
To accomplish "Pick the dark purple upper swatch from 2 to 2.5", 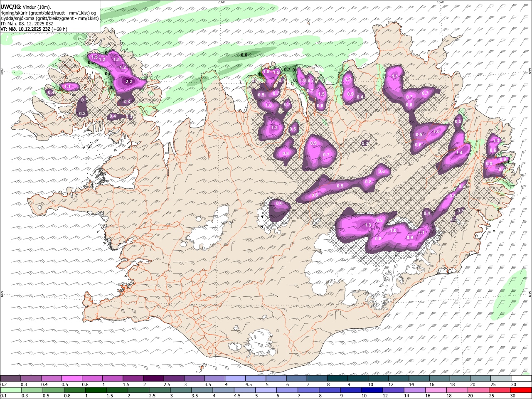I will [x=153, y=378].
